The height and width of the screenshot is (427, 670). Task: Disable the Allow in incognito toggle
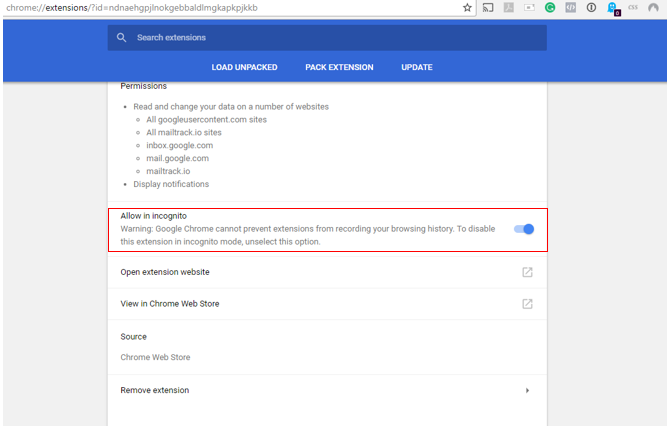[x=524, y=229]
